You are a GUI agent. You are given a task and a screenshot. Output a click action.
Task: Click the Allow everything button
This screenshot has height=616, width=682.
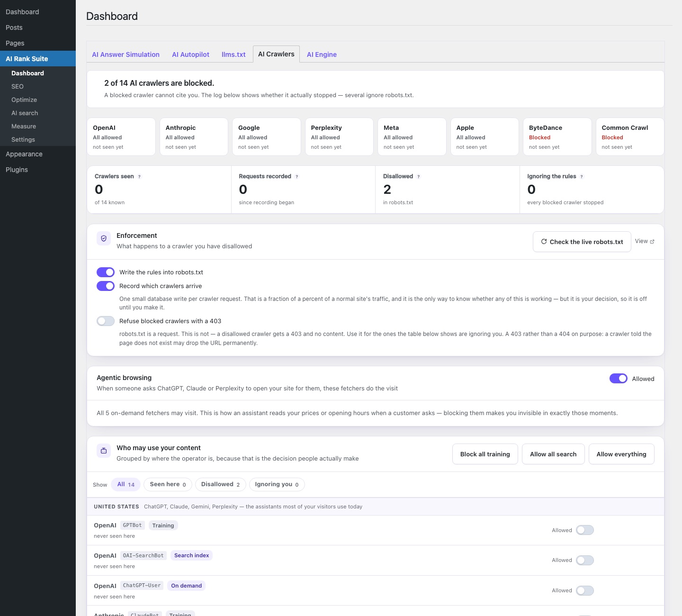click(x=621, y=454)
